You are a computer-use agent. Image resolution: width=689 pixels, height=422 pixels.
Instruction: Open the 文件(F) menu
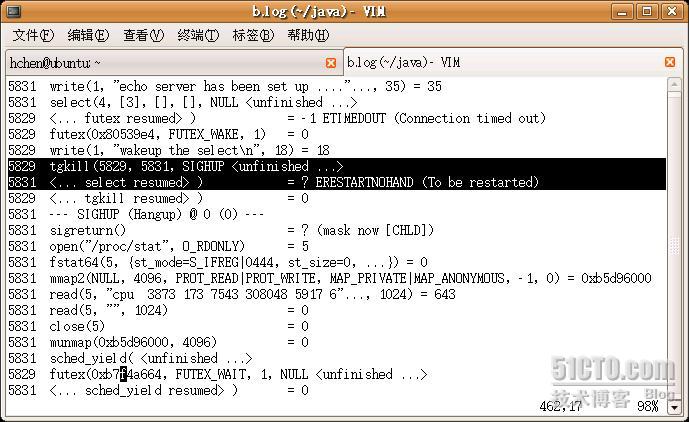[x=33, y=35]
